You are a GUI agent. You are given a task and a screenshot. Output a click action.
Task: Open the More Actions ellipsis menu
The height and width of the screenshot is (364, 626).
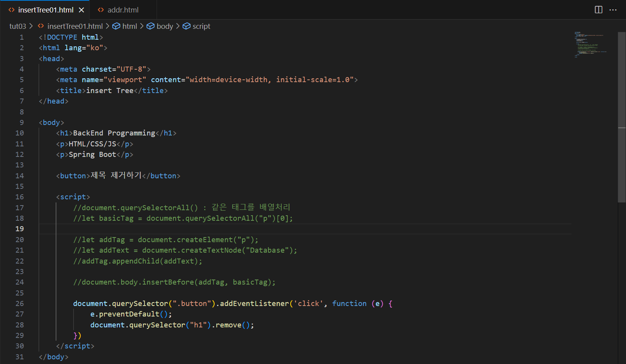[x=613, y=10]
